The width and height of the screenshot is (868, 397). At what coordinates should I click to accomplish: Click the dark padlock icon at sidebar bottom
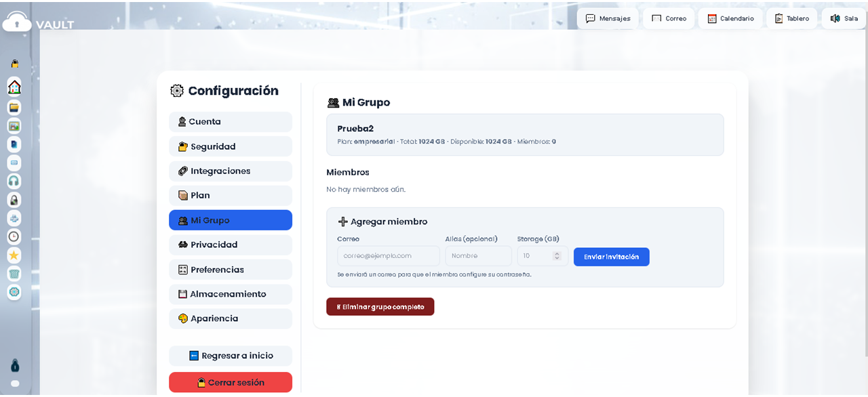(15, 366)
